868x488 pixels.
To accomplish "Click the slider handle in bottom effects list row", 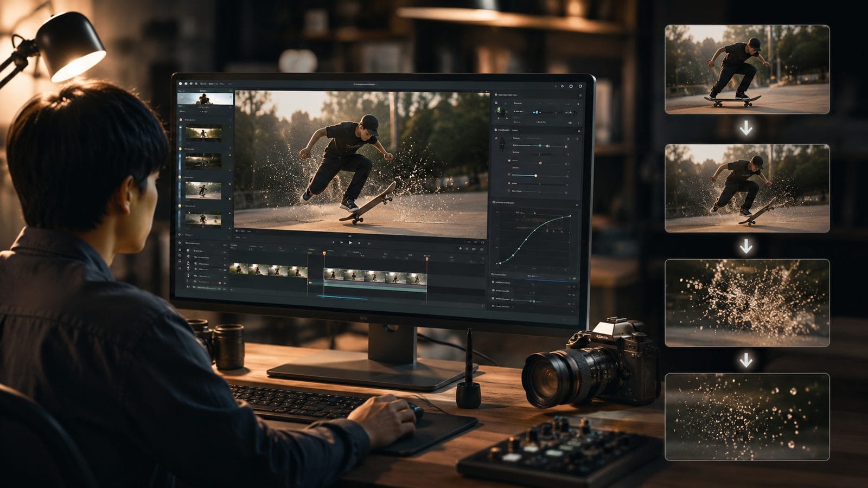I will [x=534, y=301].
